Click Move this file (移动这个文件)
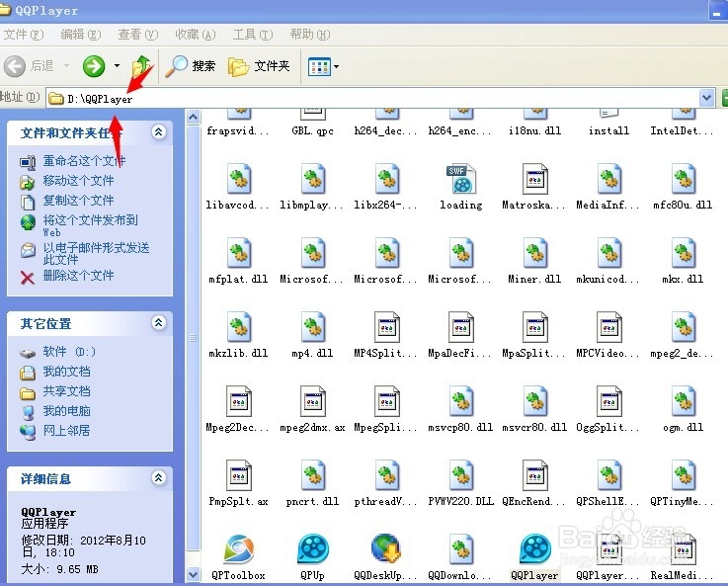728x586 pixels. [x=67, y=181]
